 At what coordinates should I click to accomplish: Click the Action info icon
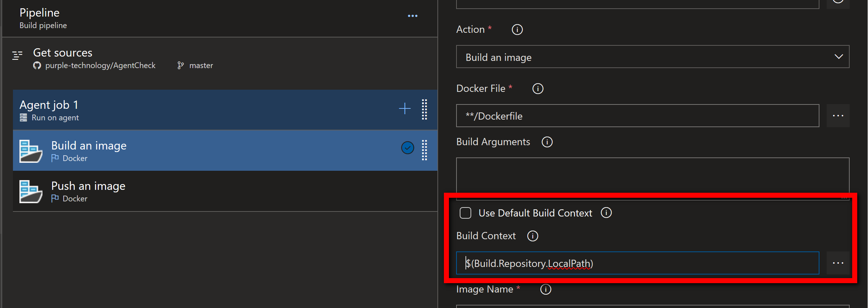point(517,30)
